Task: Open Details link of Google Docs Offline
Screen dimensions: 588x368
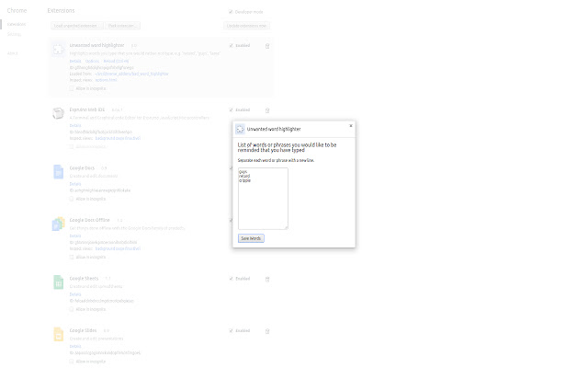Action: click(x=75, y=236)
